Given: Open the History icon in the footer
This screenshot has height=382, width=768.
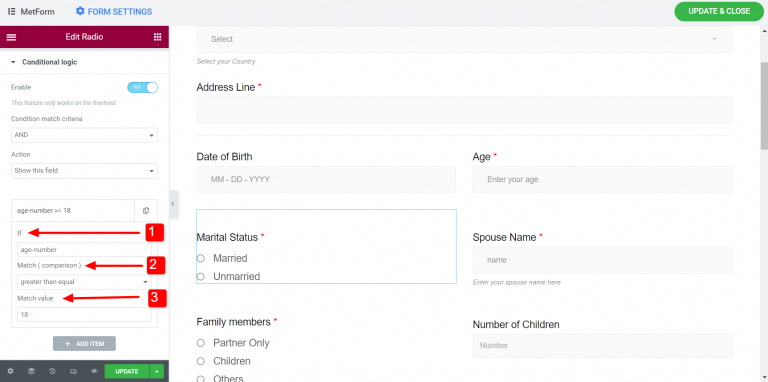Looking at the screenshot, I should 52,371.
